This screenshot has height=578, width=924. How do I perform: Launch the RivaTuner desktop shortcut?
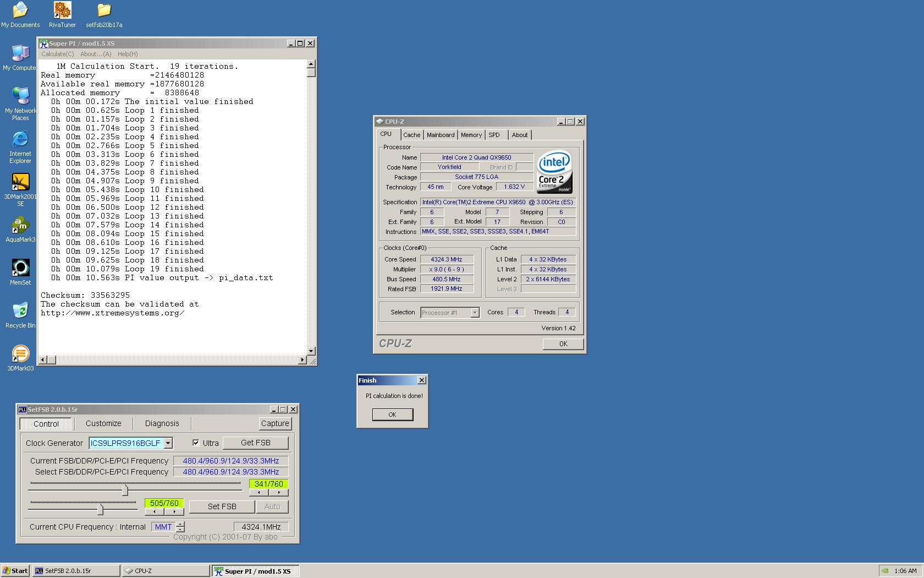pos(62,14)
